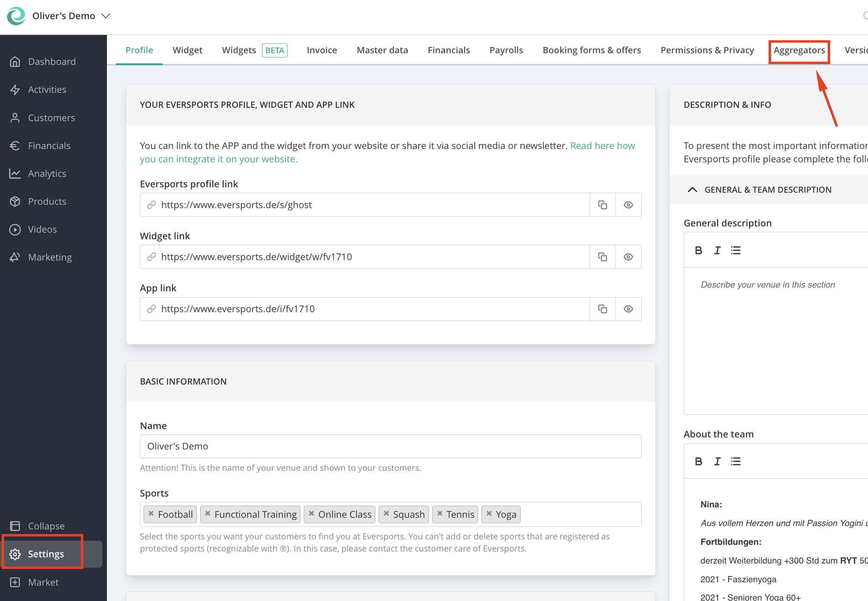Viewport: 868px width, 601px height.
Task: Copy the Eversports profile link
Action: click(603, 205)
